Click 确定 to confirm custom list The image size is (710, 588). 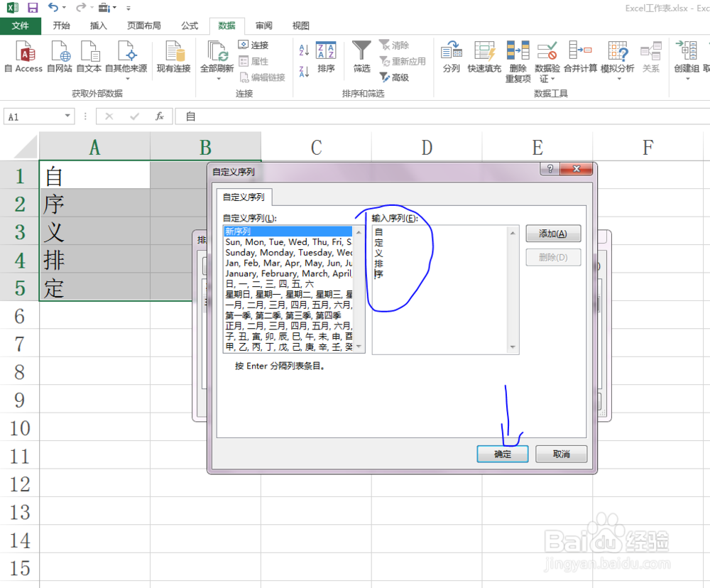click(503, 454)
